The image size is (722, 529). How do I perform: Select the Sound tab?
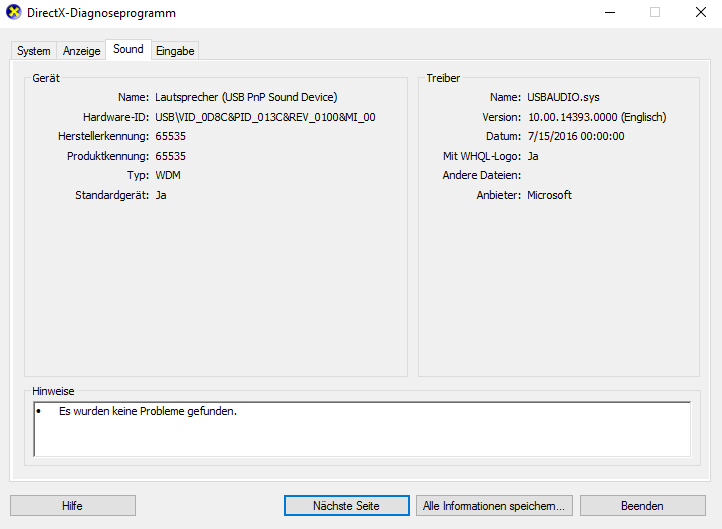(x=128, y=49)
